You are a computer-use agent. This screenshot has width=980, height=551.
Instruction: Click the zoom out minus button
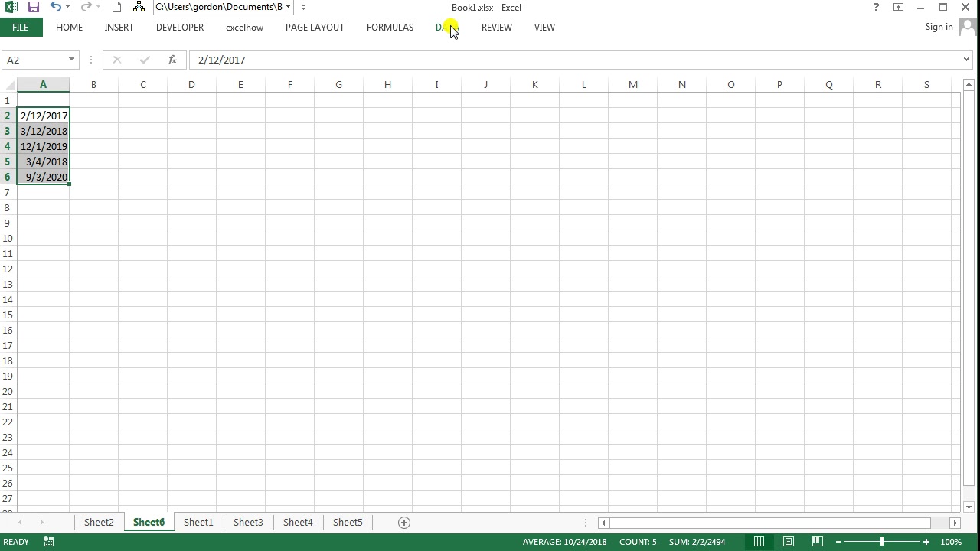[838, 542]
